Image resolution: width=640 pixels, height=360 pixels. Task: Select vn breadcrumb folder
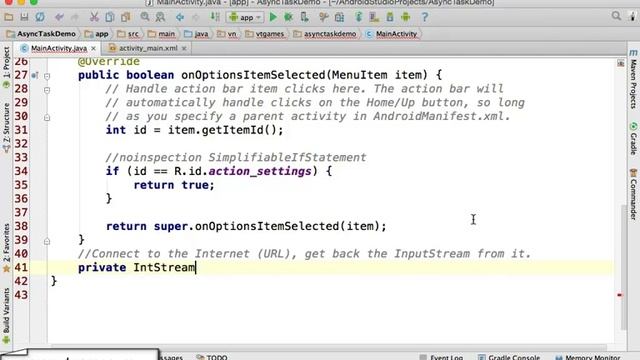pyautogui.click(x=227, y=34)
